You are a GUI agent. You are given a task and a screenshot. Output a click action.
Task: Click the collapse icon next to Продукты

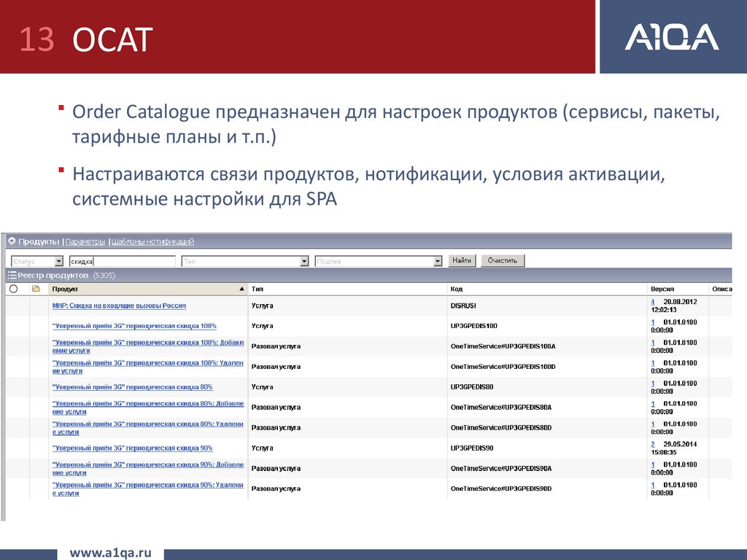pos(12,241)
